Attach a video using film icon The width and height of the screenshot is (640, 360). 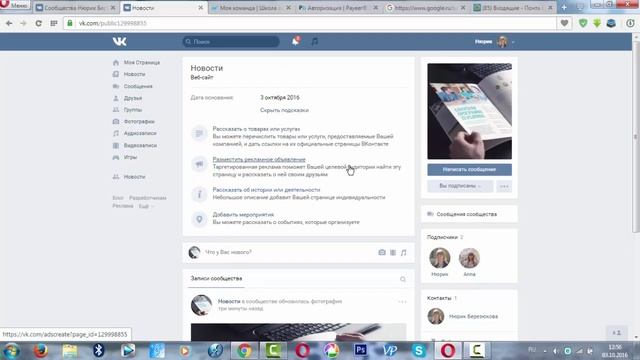pyautogui.click(x=393, y=252)
